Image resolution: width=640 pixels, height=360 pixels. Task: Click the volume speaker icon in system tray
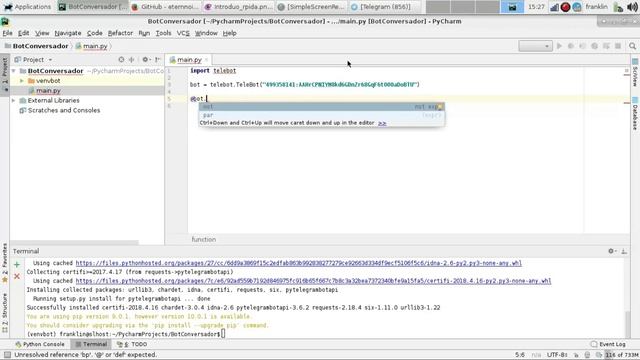pos(632,7)
